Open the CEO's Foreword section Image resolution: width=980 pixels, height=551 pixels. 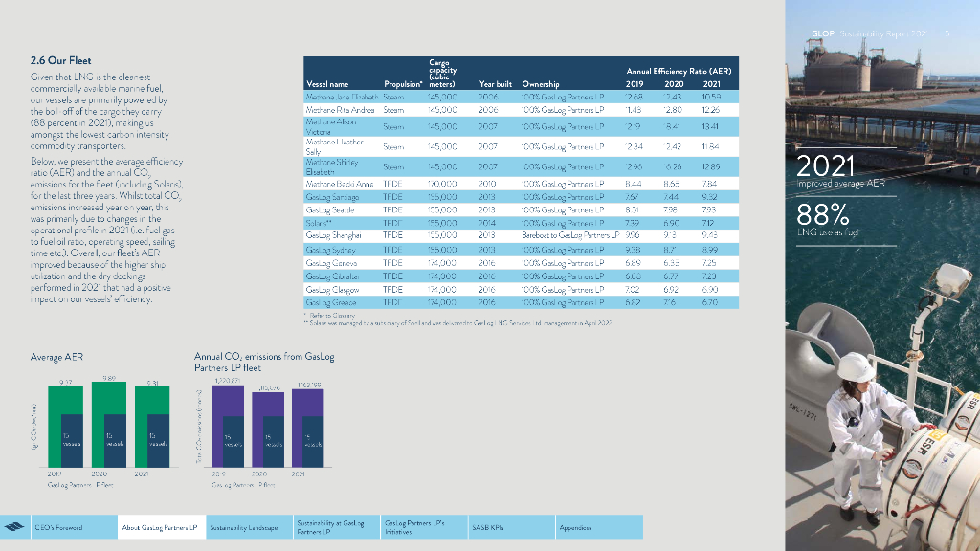(58, 527)
